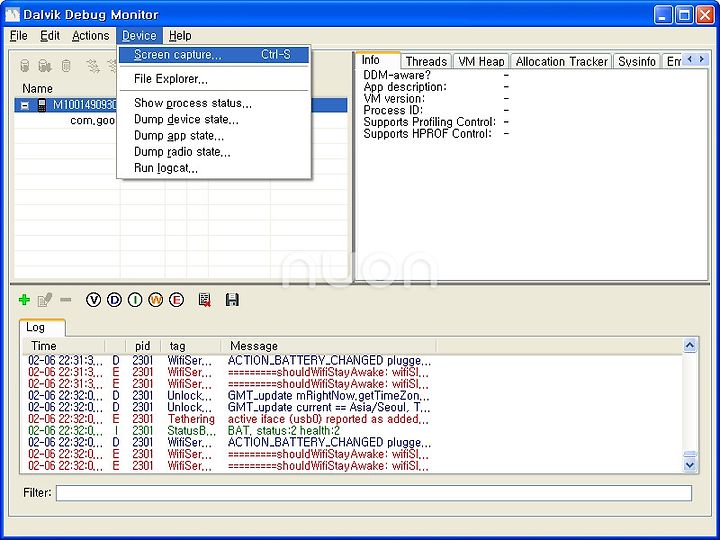Export the log using the floppy disk icon
Image resolution: width=720 pixels, height=540 pixels.
[232, 300]
